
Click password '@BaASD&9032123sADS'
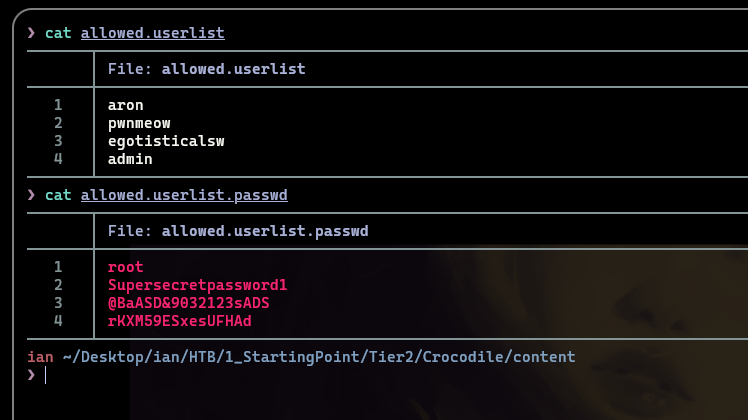point(188,303)
